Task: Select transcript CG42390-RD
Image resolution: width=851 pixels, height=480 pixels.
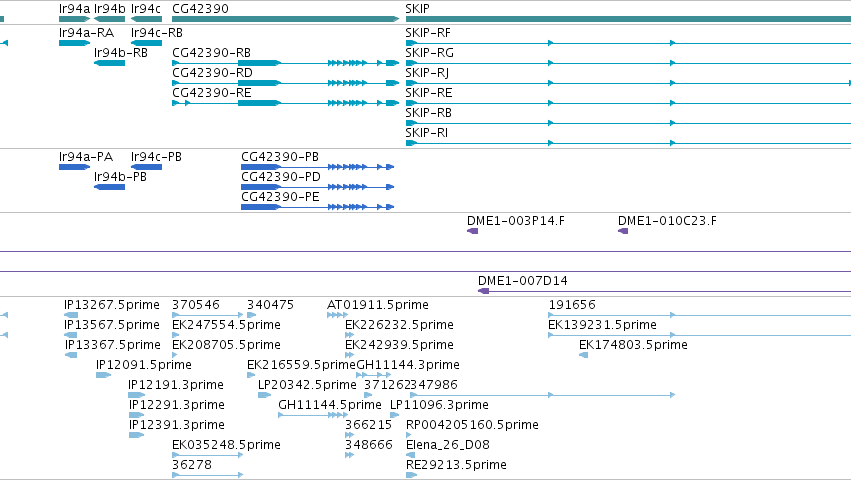Action: pos(285,83)
